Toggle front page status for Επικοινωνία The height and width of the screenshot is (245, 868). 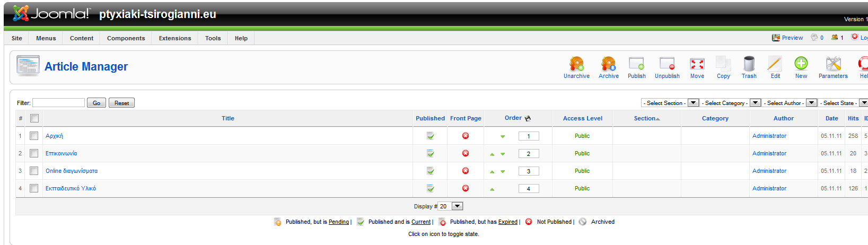pyautogui.click(x=466, y=153)
